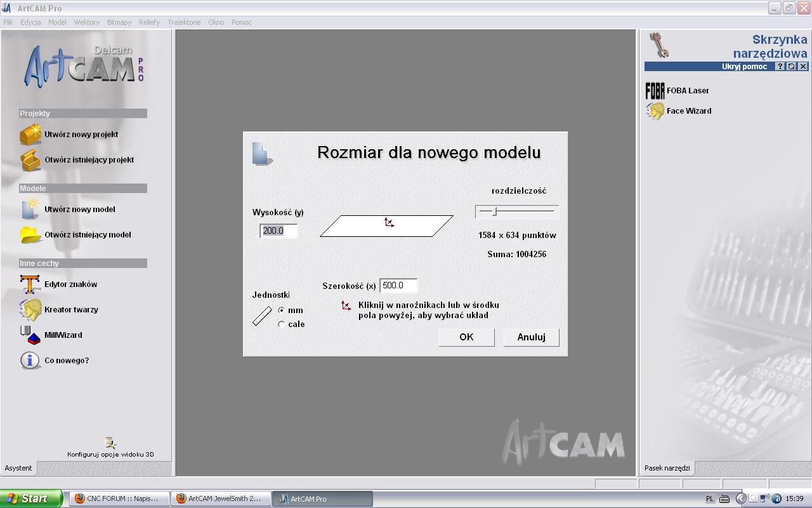Open the Pomoc menu
The image size is (812, 508).
(x=242, y=22)
